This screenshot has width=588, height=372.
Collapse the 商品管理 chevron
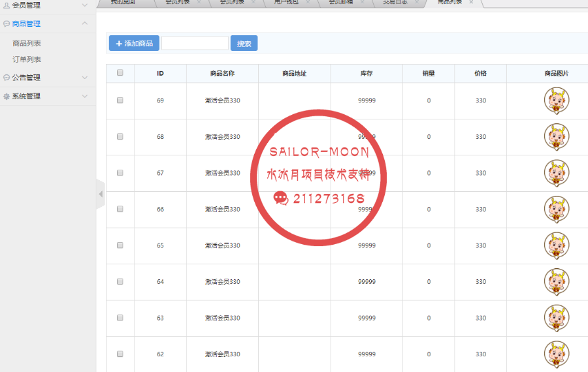85,23
